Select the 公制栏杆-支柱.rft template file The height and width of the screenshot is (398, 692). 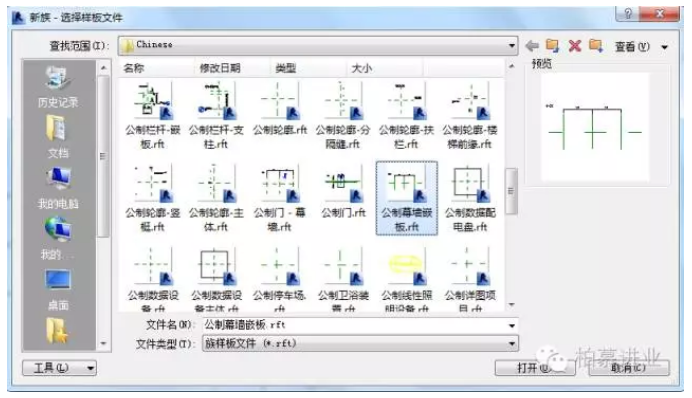coord(216,116)
